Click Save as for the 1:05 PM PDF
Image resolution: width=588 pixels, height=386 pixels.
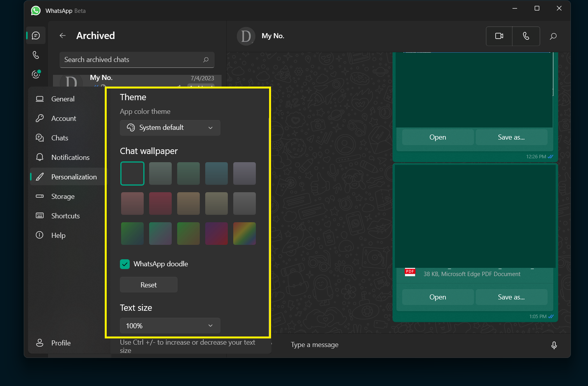511,297
